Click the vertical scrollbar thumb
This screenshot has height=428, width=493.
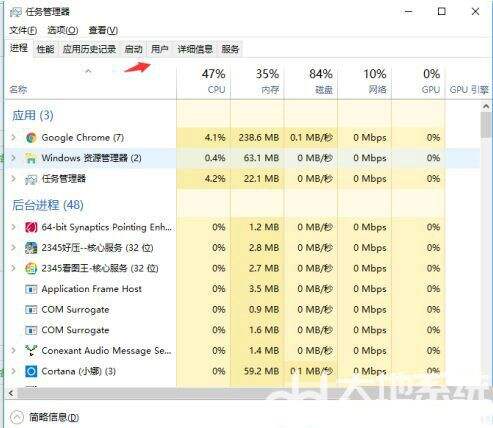tap(486, 124)
